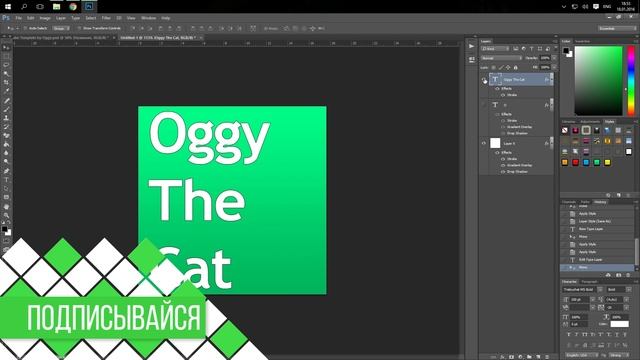
Task: Open the Opacity dropdown arrow
Action: [x=554, y=58]
